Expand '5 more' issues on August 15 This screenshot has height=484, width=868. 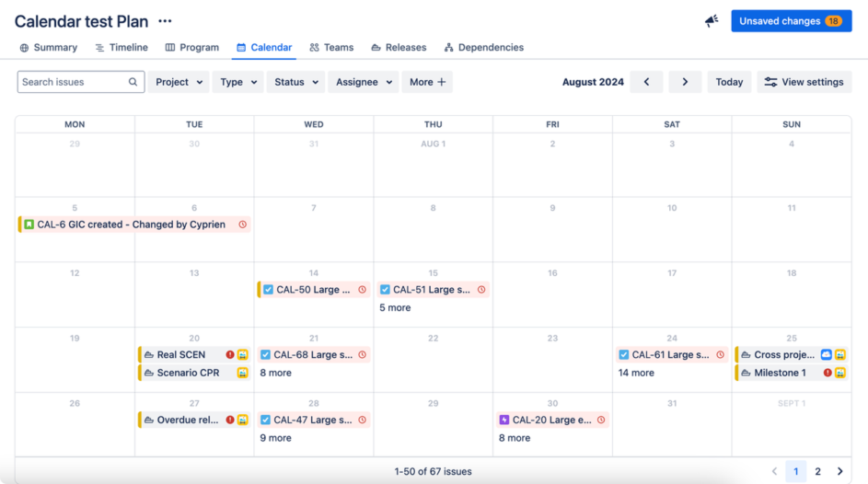pyautogui.click(x=395, y=307)
